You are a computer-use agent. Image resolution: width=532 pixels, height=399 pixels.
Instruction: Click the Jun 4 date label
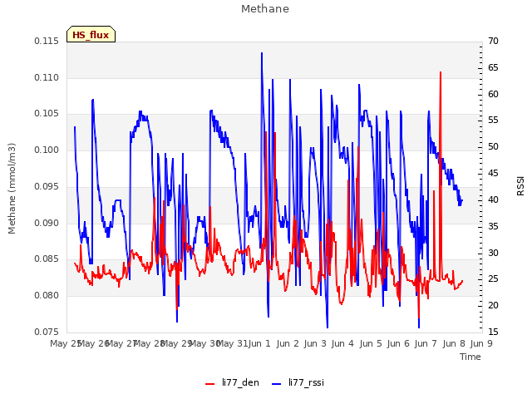342,343
